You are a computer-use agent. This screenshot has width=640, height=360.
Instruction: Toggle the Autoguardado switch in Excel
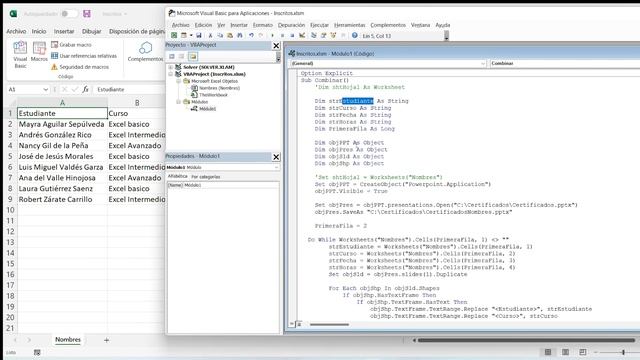point(69,13)
